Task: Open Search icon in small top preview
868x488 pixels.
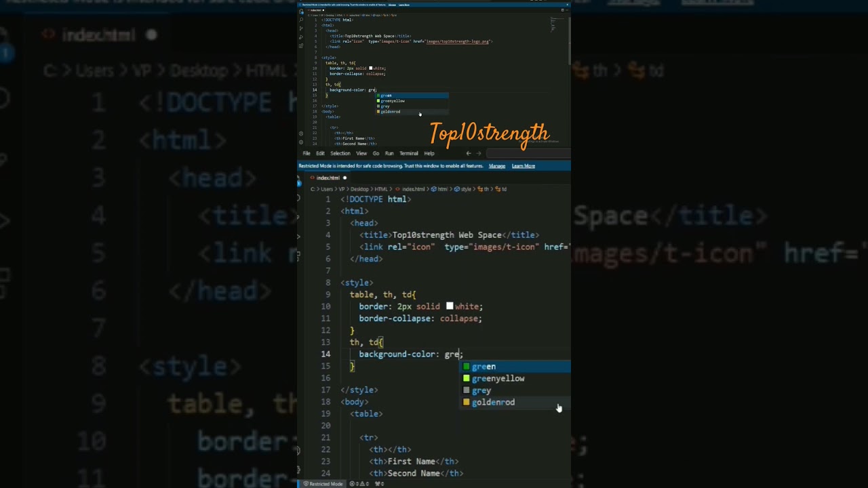Action: click(x=301, y=20)
